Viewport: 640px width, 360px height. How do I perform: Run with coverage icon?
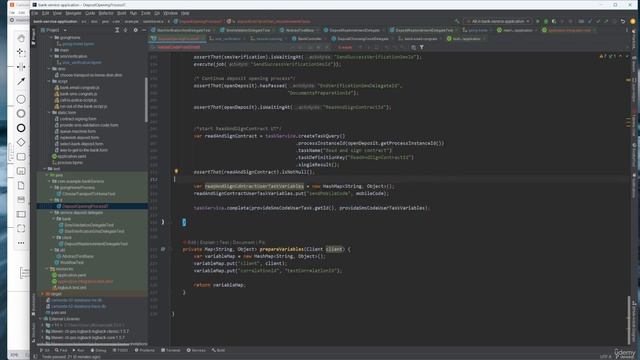[554, 21]
